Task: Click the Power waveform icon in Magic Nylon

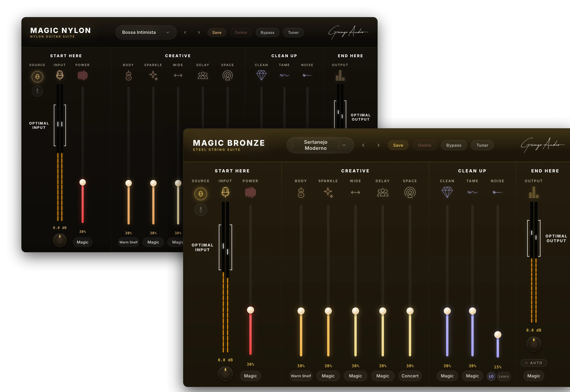Action: (x=82, y=75)
